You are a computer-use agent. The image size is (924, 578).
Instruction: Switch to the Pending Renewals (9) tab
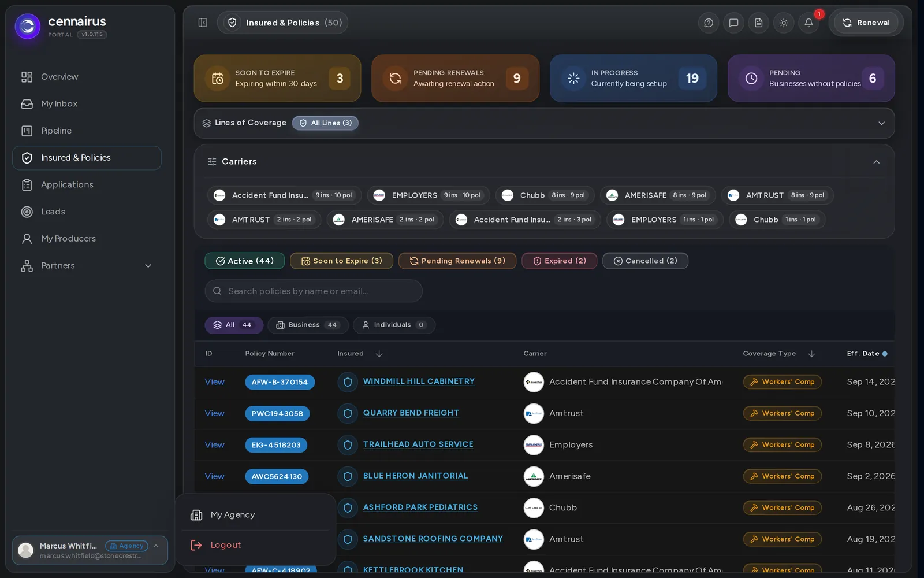pos(457,261)
